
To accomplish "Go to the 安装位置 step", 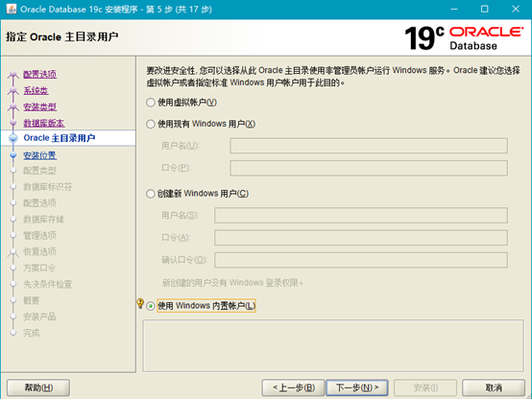I will (39, 155).
